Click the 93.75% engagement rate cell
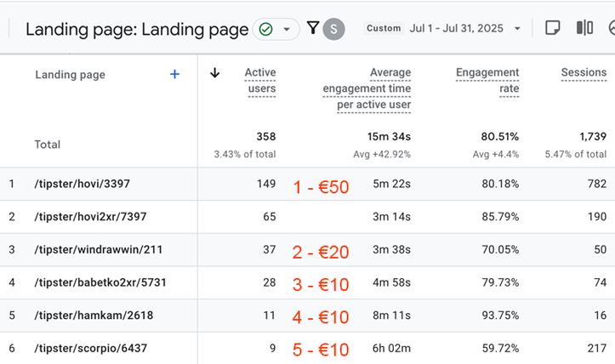 [500, 316]
